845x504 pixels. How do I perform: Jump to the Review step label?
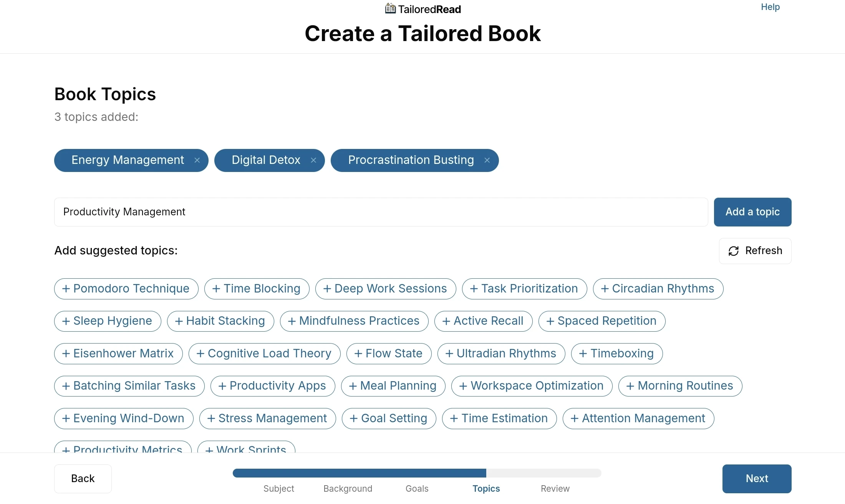(555, 489)
